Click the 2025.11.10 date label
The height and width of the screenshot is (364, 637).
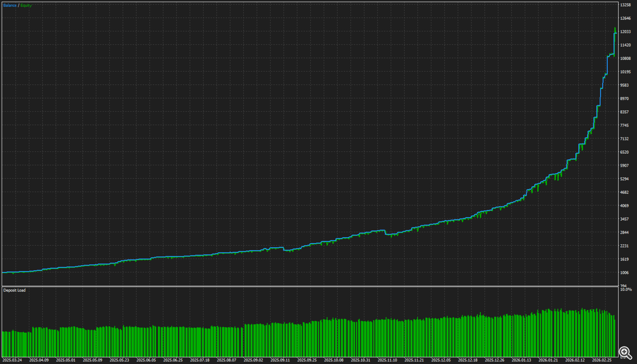[387, 360]
